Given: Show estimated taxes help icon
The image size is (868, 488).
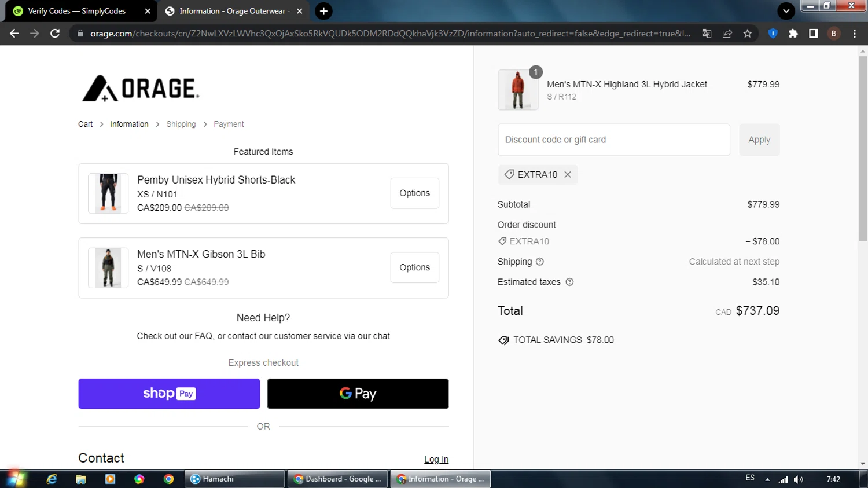Looking at the screenshot, I should click(569, 282).
